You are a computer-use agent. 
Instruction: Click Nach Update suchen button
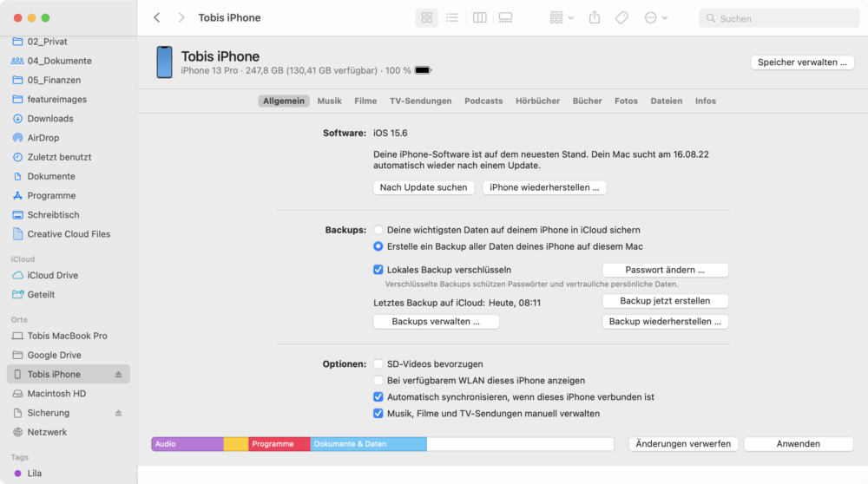point(424,187)
